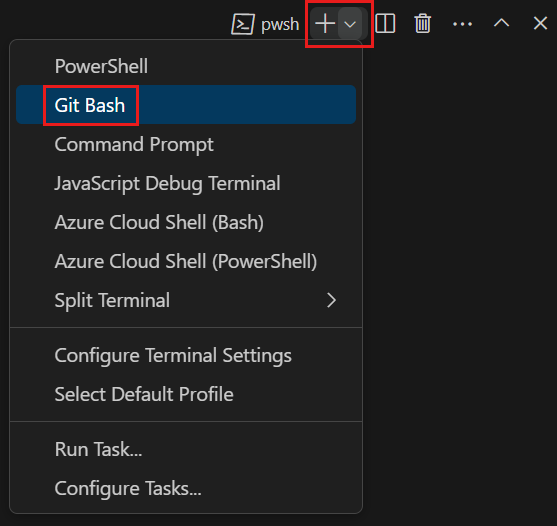Click the pwsh terminal shell icon

(x=243, y=24)
